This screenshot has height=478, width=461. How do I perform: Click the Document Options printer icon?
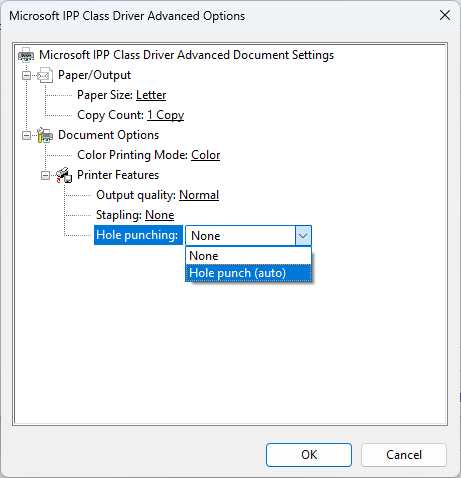coord(45,135)
